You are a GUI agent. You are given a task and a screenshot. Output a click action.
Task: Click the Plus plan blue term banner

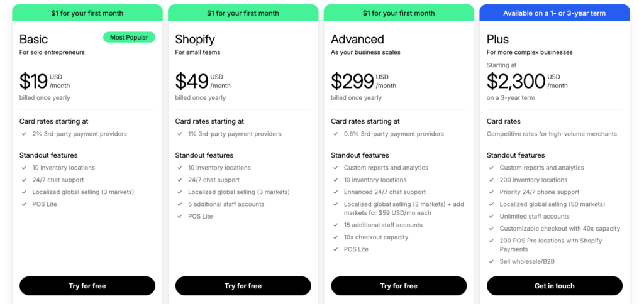[555, 13]
